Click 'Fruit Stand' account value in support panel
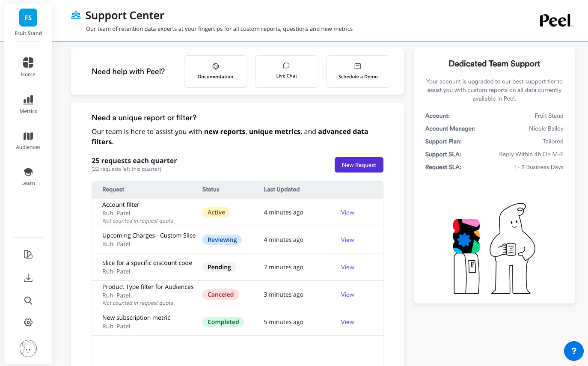This screenshot has width=588, height=366. pos(549,116)
